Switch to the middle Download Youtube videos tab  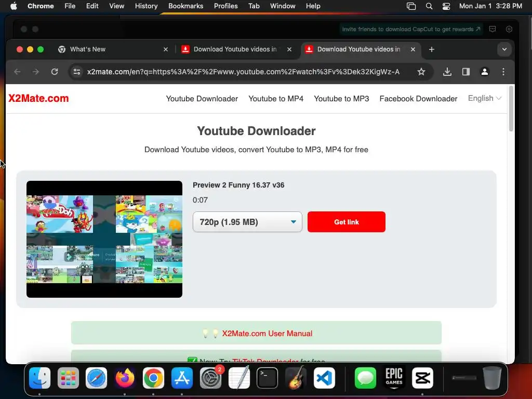[236, 49]
